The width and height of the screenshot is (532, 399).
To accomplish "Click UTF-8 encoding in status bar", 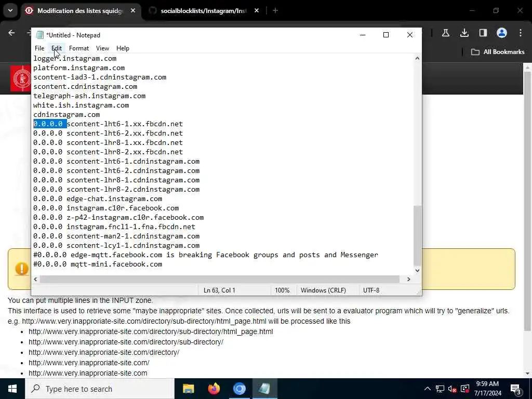I will 371,290.
